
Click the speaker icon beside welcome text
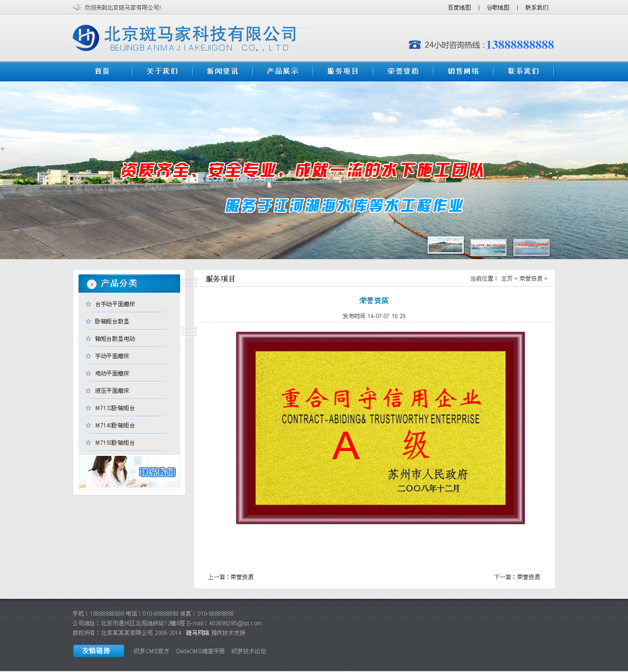[x=77, y=7]
